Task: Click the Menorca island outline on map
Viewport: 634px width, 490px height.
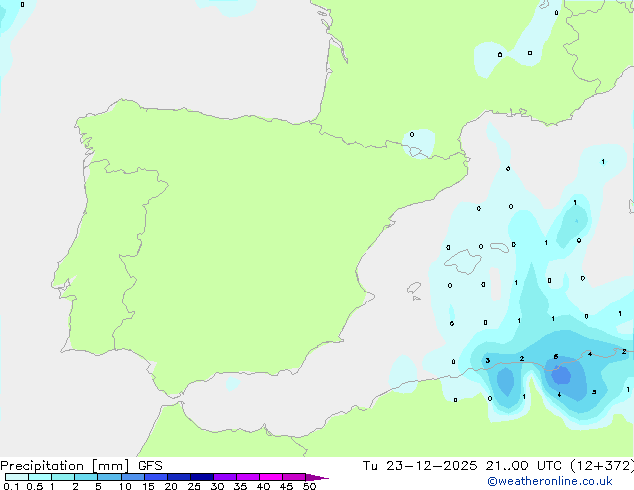Action: [499, 247]
